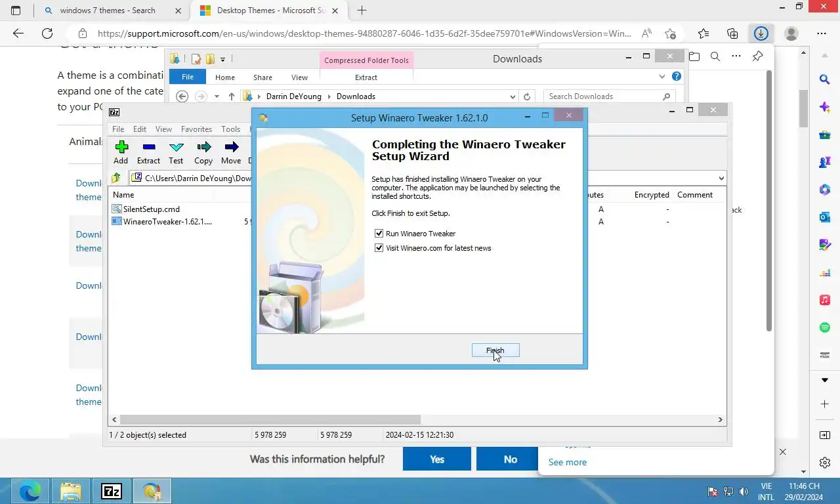Click No for was this helpful
This screenshot has width=840, height=504.
pyautogui.click(x=511, y=459)
